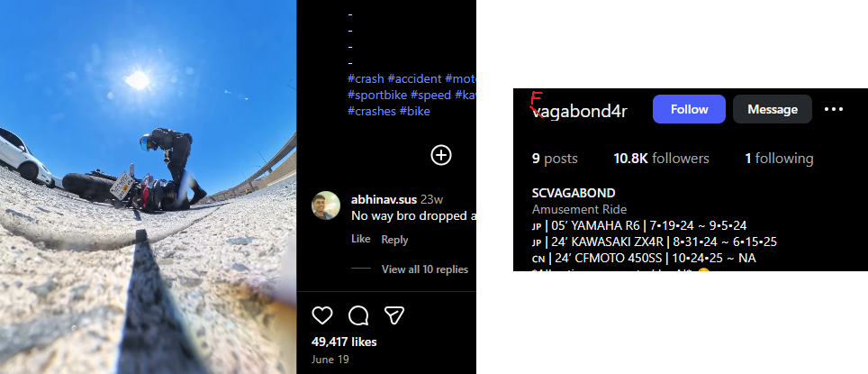Reply to the abhinav.sus comment
This screenshot has width=868, height=374.
[x=394, y=240]
